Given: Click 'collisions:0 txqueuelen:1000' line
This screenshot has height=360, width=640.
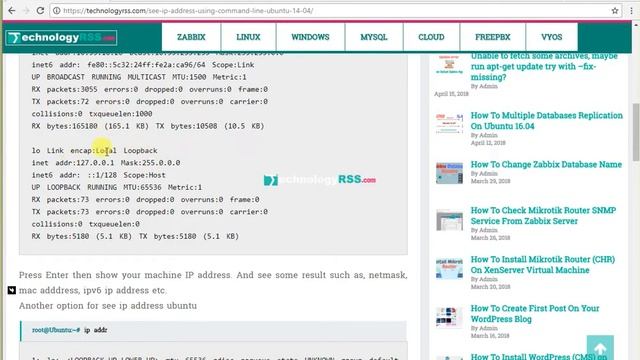Looking at the screenshot, I should (92, 114).
